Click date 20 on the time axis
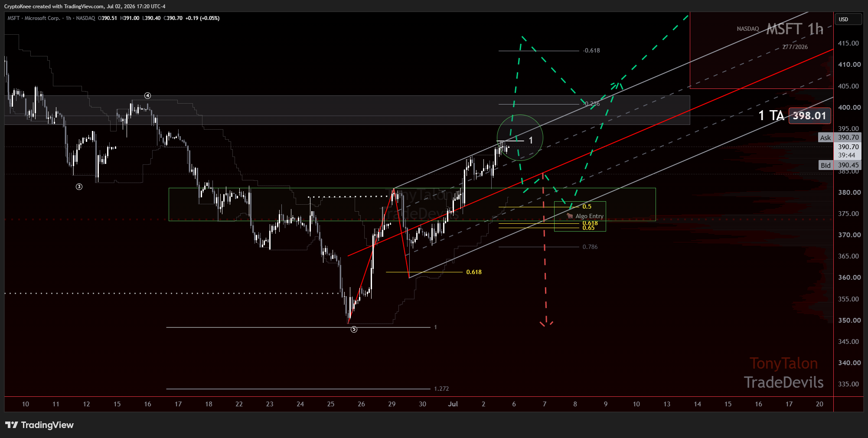Viewport: 868px width, 438px height. pos(819,404)
